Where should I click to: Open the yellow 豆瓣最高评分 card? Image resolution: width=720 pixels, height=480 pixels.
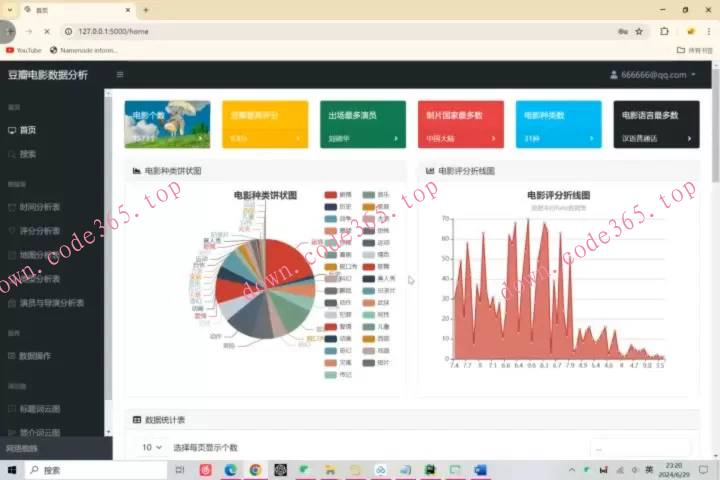265,124
